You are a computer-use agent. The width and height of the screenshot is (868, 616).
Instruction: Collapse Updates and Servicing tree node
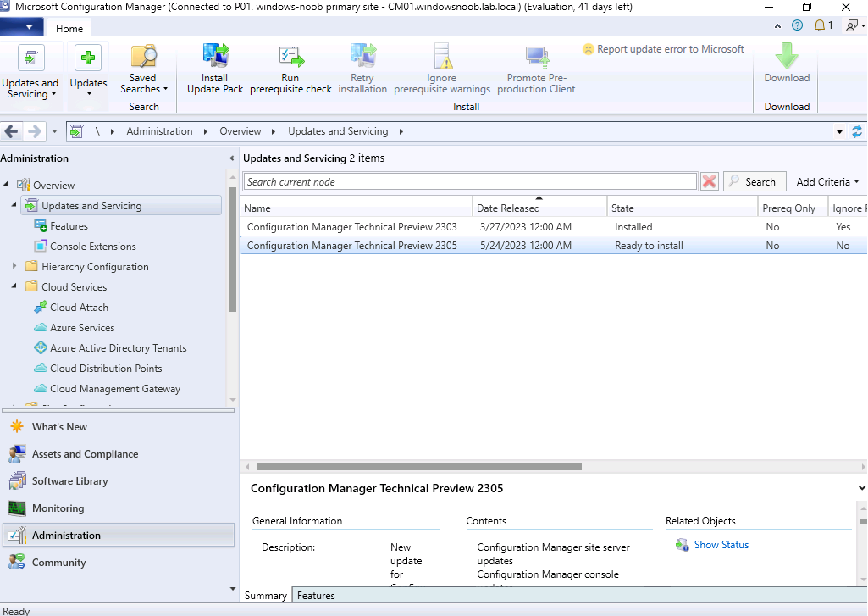click(14, 205)
